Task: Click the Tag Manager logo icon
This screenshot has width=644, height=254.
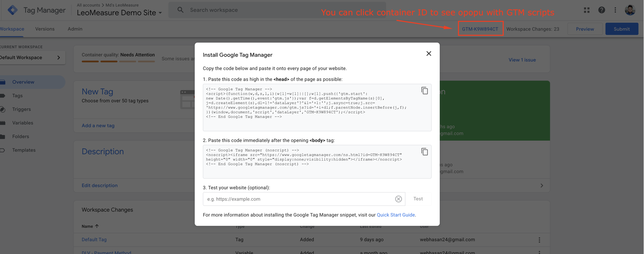Action: 13,10
